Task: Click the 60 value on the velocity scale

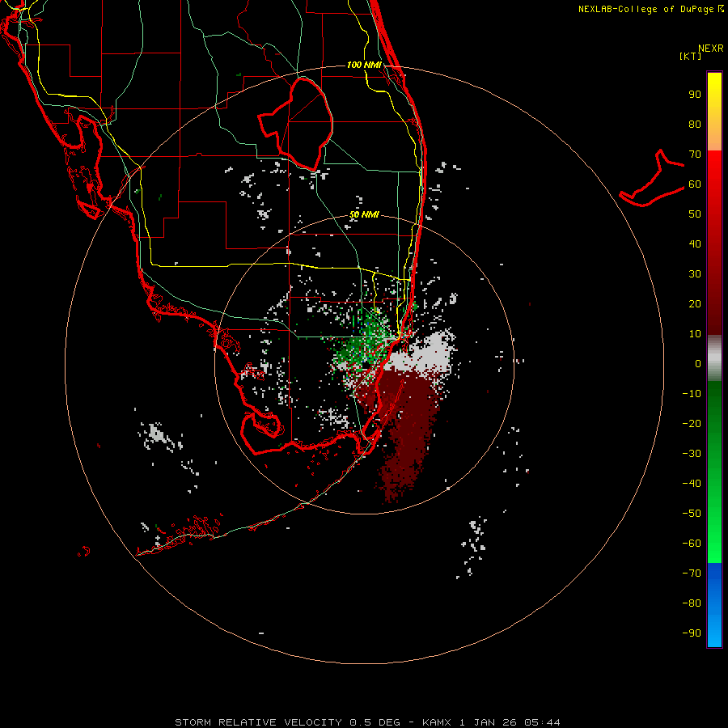Action: point(695,184)
